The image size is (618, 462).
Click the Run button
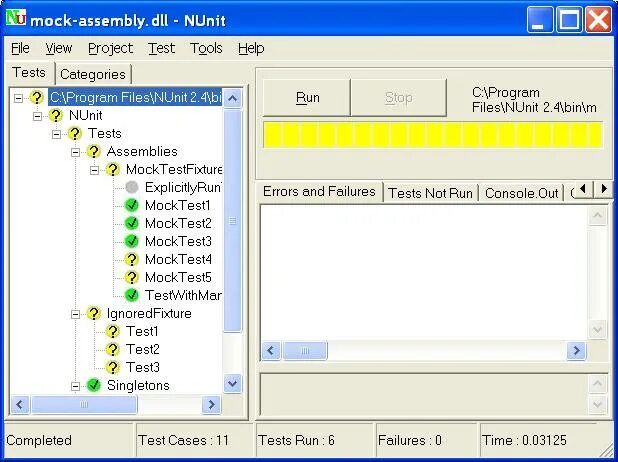307,97
